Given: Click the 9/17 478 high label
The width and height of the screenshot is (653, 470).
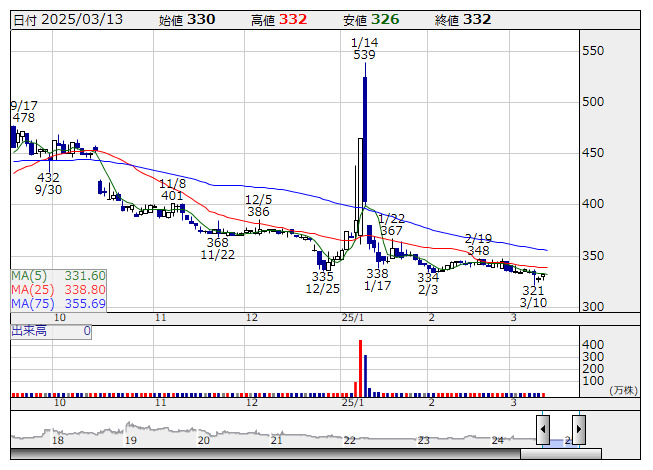Looking at the screenshot, I should (24, 112).
